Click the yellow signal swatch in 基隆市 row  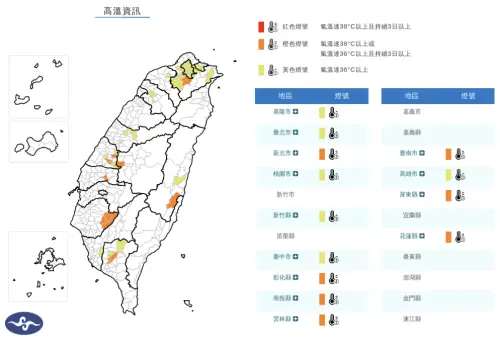tap(322, 113)
